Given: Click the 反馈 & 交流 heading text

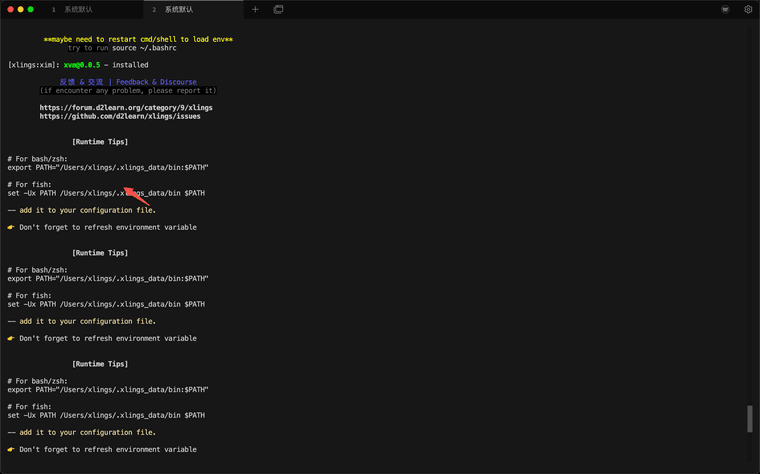Looking at the screenshot, I should pos(81,82).
